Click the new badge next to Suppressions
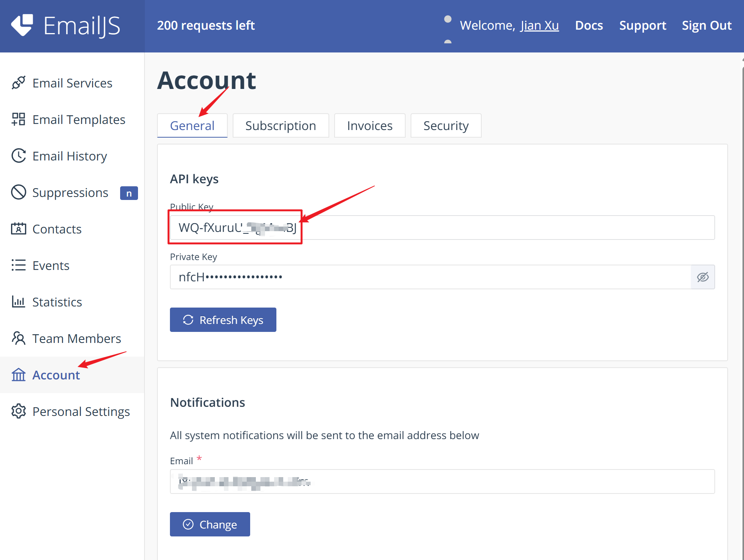744x560 pixels. (x=129, y=193)
